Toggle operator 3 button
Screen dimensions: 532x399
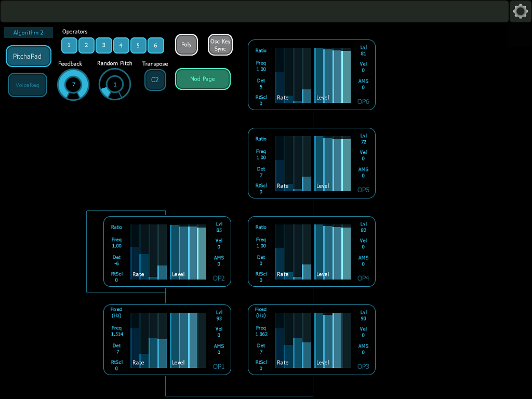click(x=104, y=46)
